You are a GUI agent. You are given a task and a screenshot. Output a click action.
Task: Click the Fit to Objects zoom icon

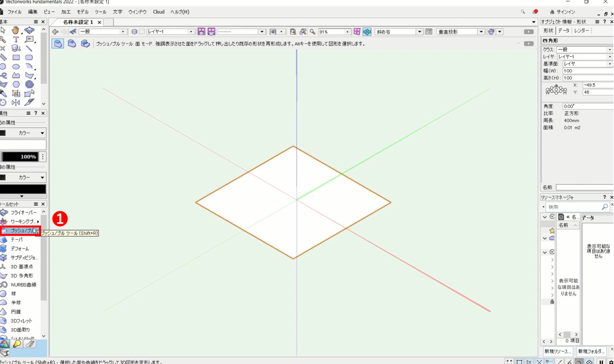[303, 32]
